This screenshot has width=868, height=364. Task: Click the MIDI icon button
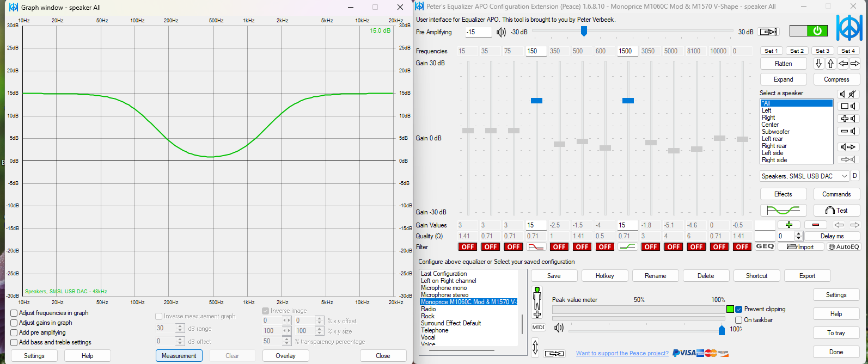(x=538, y=327)
